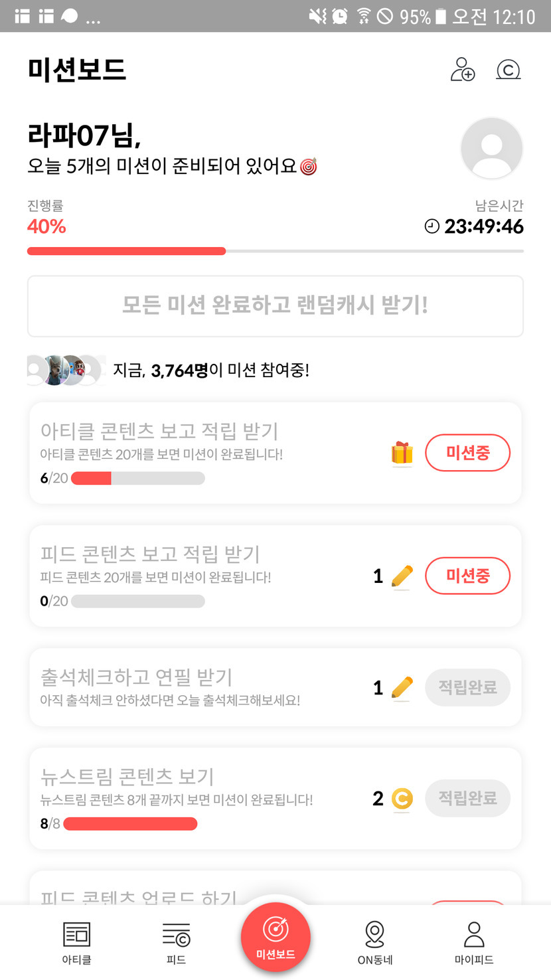
Task: Tap the pencil icon on feed content mission
Action: click(x=402, y=576)
